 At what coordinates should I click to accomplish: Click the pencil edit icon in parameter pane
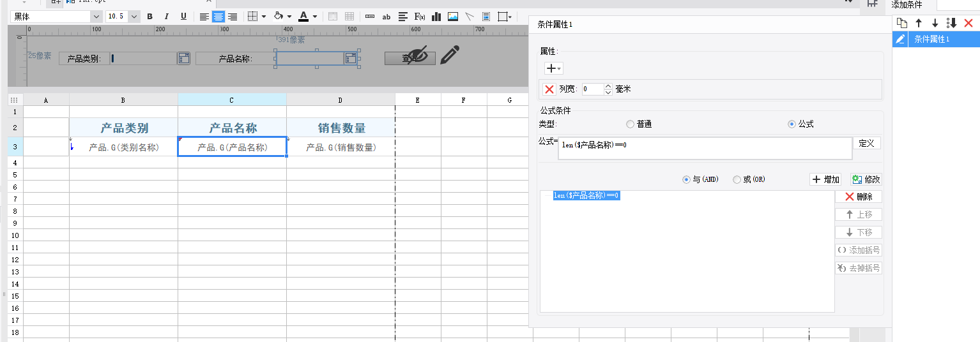(x=450, y=55)
